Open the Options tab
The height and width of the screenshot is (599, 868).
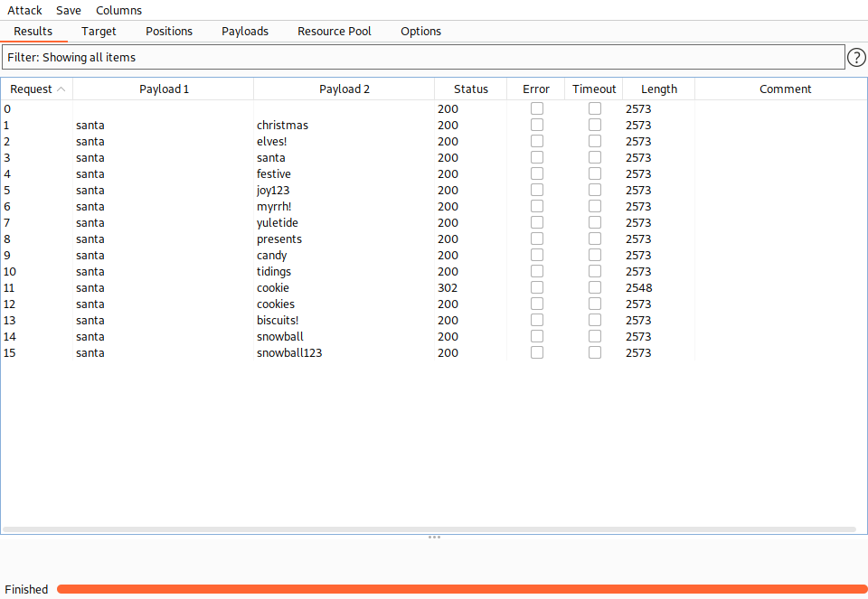pyautogui.click(x=421, y=31)
